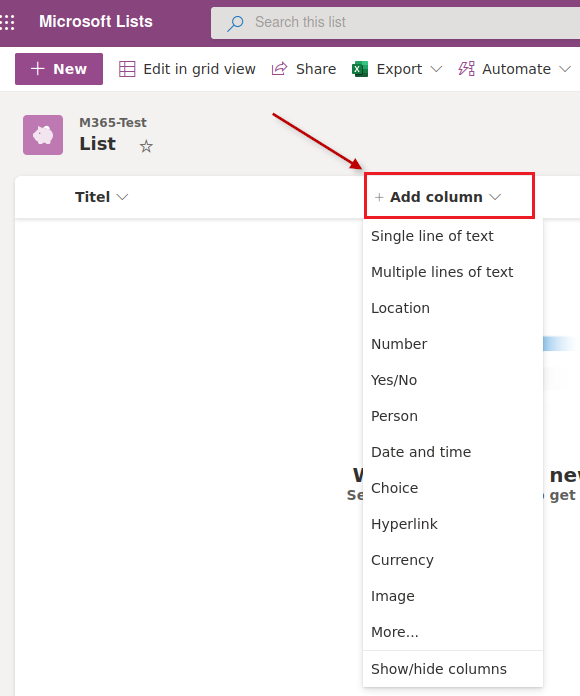This screenshot has width=580, height=696.
Task: Click the Excel Export icon
Action: pos(360,69)
